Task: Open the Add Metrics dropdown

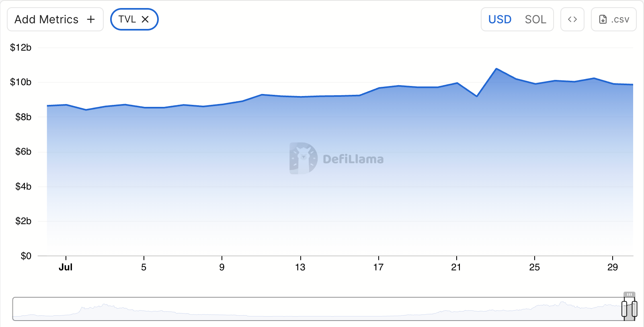Action: click(47, 19)
